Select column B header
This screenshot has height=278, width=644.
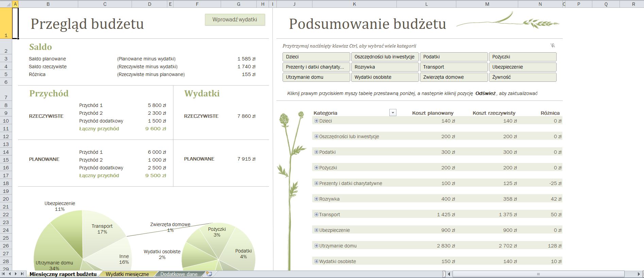tap(48, 4)
